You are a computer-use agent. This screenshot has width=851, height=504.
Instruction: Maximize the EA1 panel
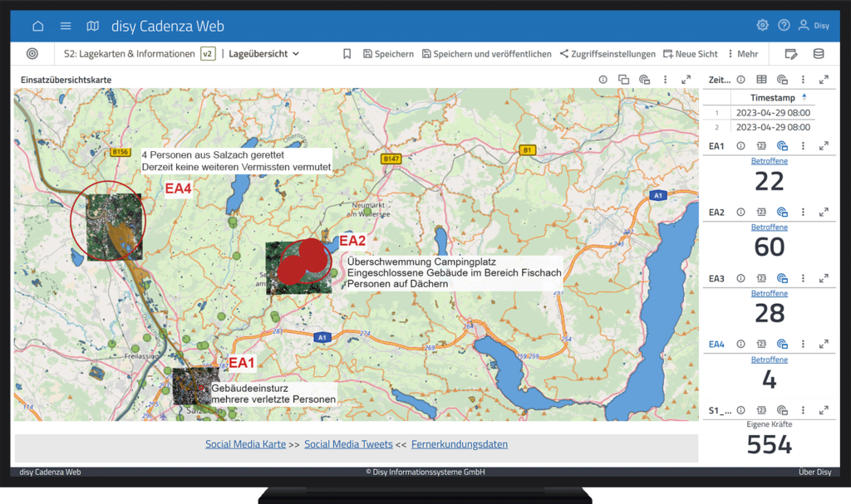point(824,145)
